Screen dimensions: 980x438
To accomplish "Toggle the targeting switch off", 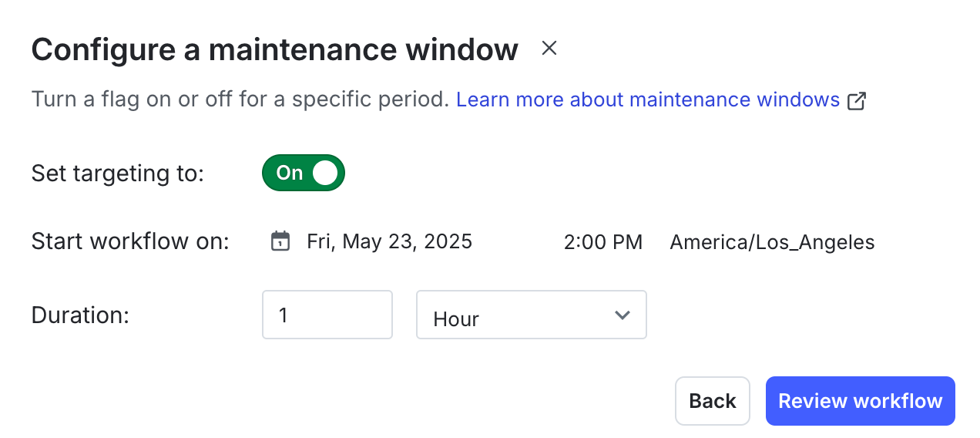I will click(304, 173).
